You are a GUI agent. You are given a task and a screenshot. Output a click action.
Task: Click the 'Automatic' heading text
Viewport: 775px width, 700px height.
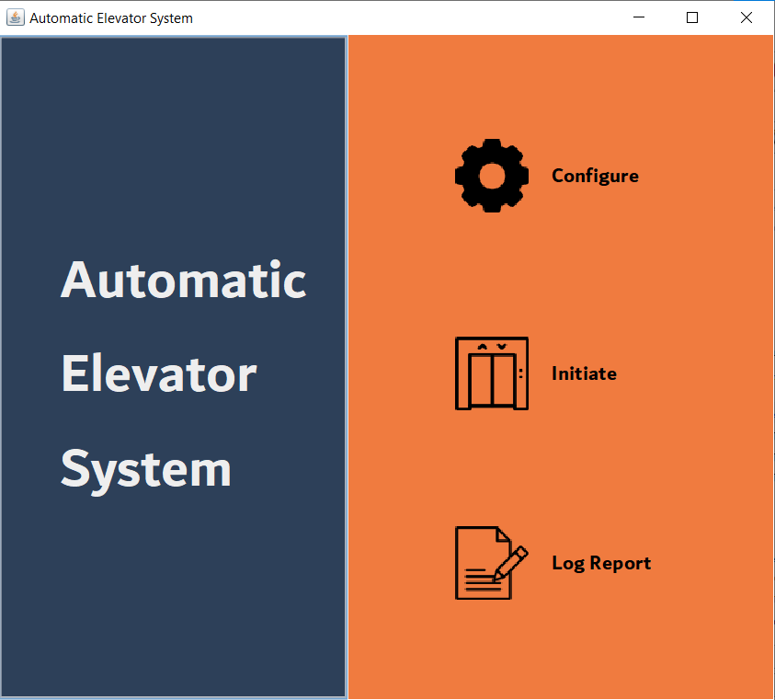coord(183,280)
